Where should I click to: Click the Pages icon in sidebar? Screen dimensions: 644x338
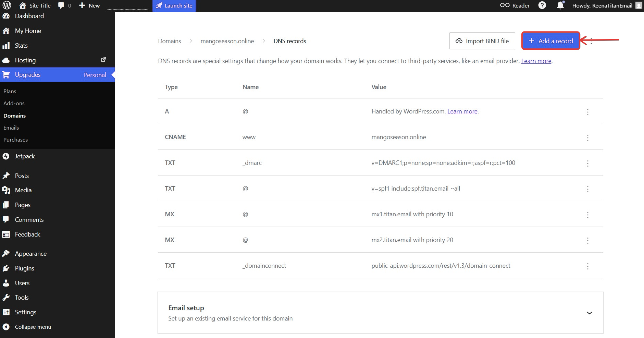click(x=6, y=205)
